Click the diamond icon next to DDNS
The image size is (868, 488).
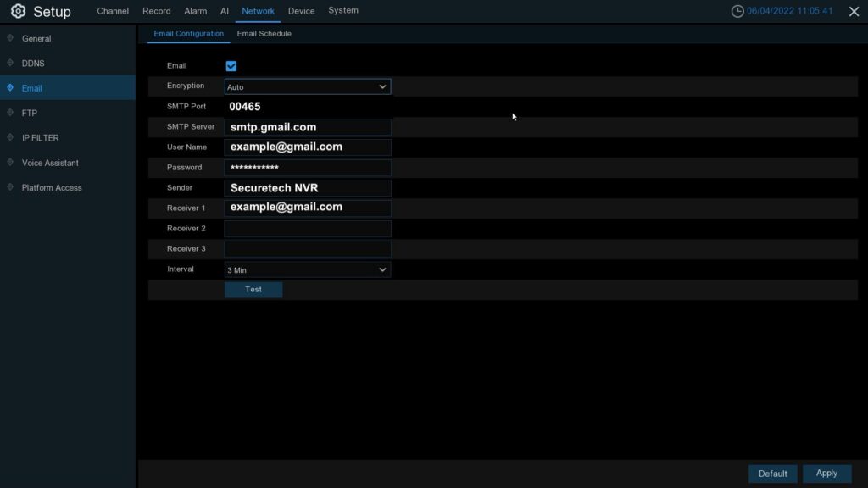(10, 63)
